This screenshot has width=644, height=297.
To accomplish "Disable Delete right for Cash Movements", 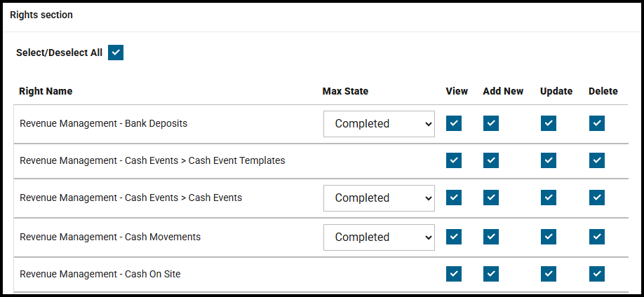I will pos(597,237).
